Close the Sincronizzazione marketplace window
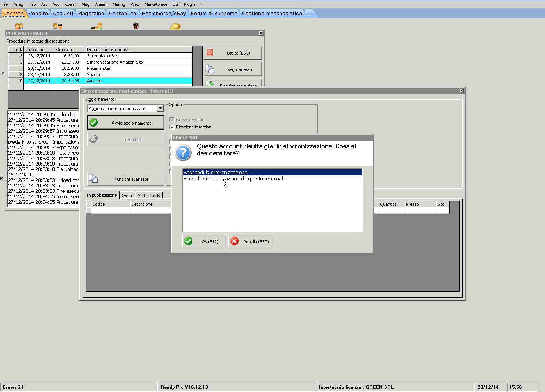The width and height of the screenshot is (545, 392). point(461,91)
